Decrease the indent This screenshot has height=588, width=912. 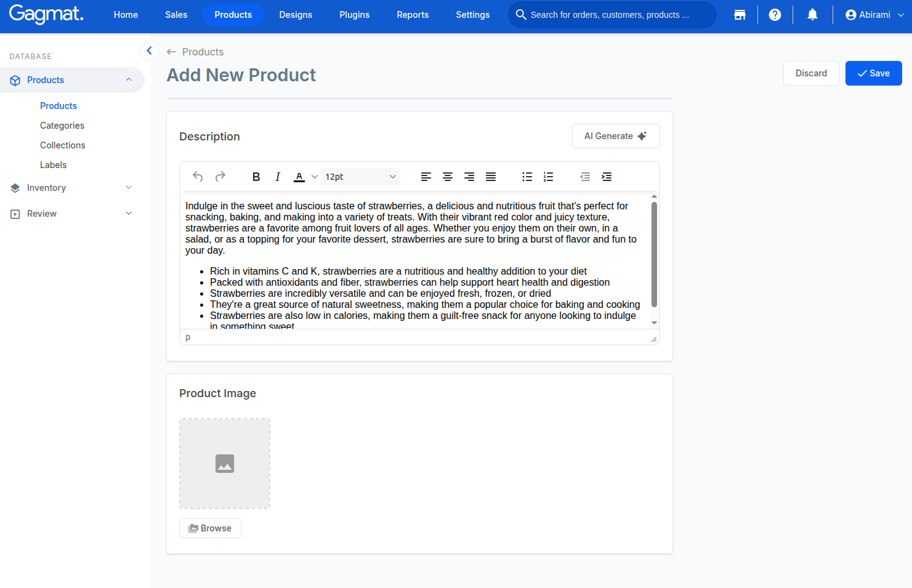pyautogui.click(x=585, y=177)
